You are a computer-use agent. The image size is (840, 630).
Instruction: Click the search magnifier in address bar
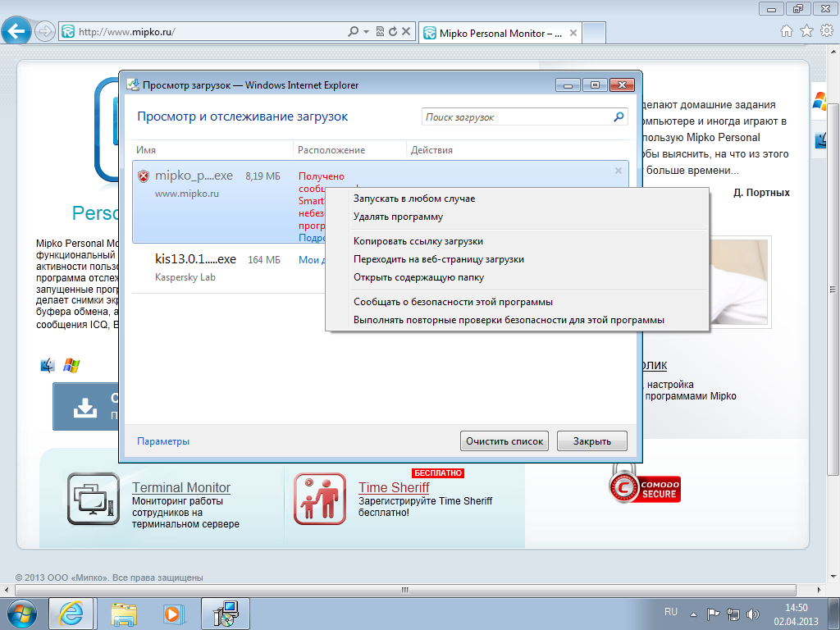[353, 32]
